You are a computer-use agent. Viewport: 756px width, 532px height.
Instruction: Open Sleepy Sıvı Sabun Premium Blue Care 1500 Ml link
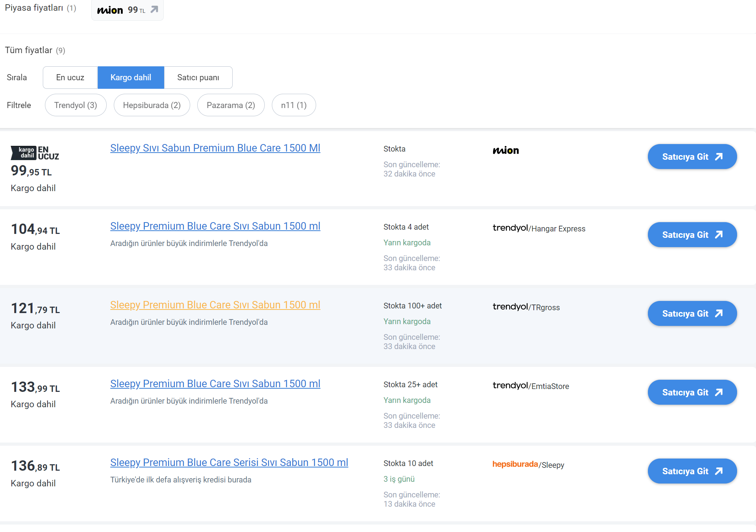click(x=215, y=148)
